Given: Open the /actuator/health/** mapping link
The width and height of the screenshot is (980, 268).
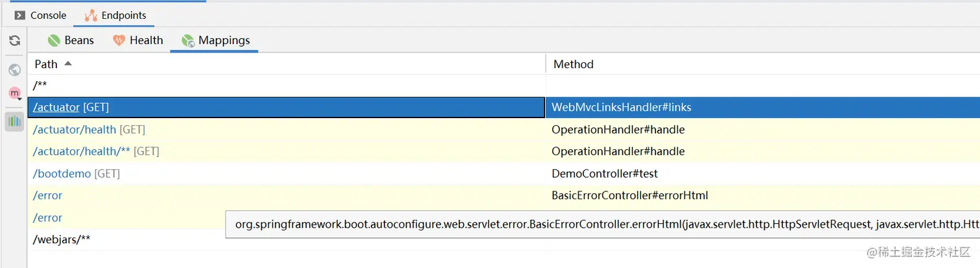Looking at the screenshot, I should (x=82, y=151).
